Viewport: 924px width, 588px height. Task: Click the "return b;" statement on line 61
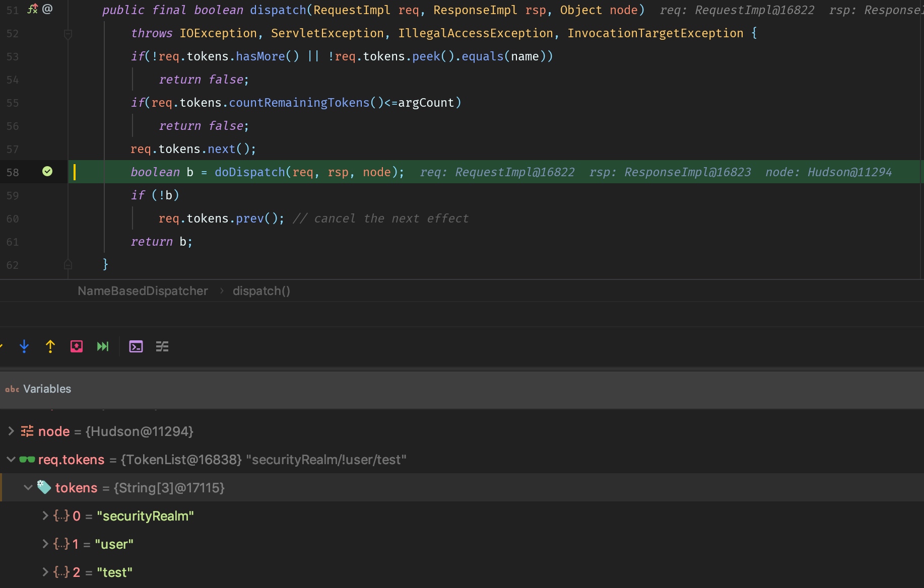point(162,242)
